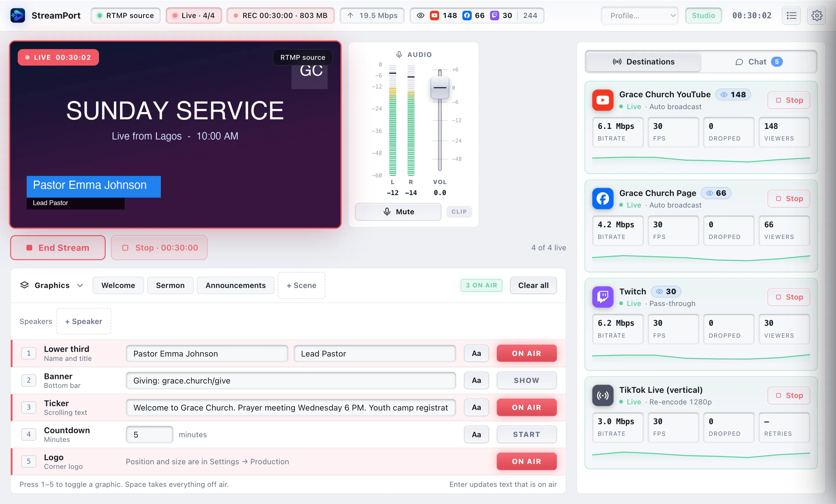
Task: Stop the Grace Church Page destination
Action: 788,199
